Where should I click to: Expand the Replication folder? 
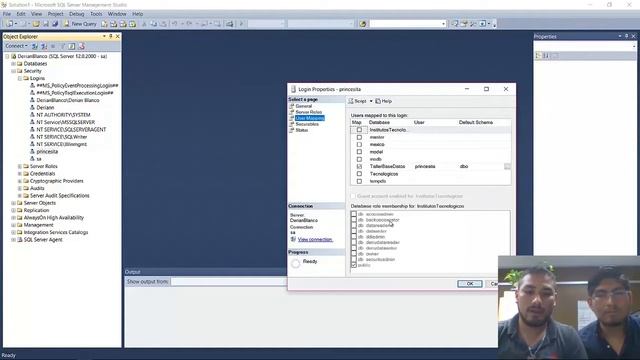(13, 210)
